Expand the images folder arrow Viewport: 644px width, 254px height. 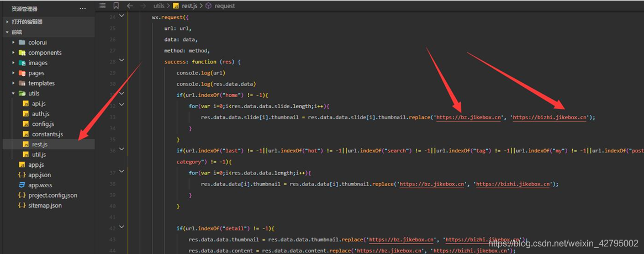pyautogui.click(x=14, y=63)
